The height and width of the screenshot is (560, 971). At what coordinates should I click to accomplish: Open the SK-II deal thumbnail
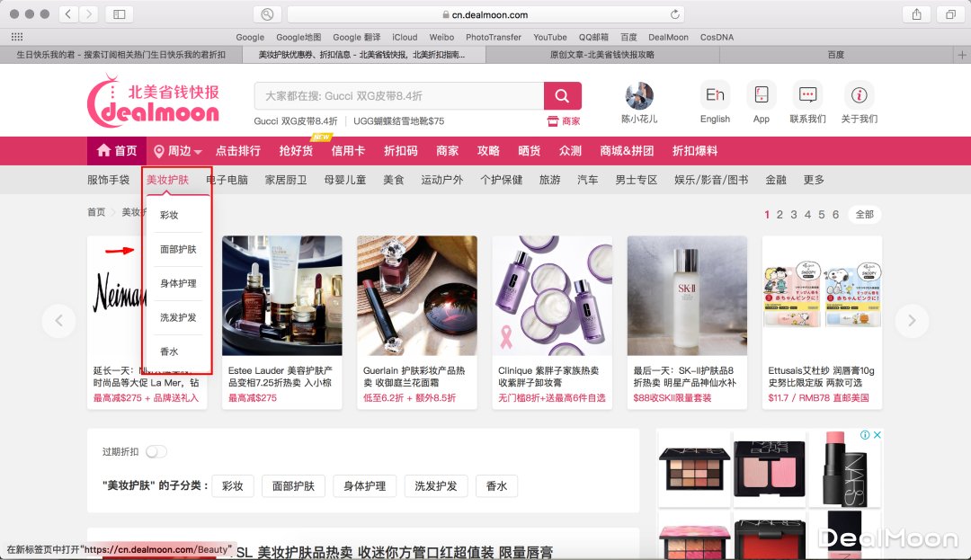687,295
